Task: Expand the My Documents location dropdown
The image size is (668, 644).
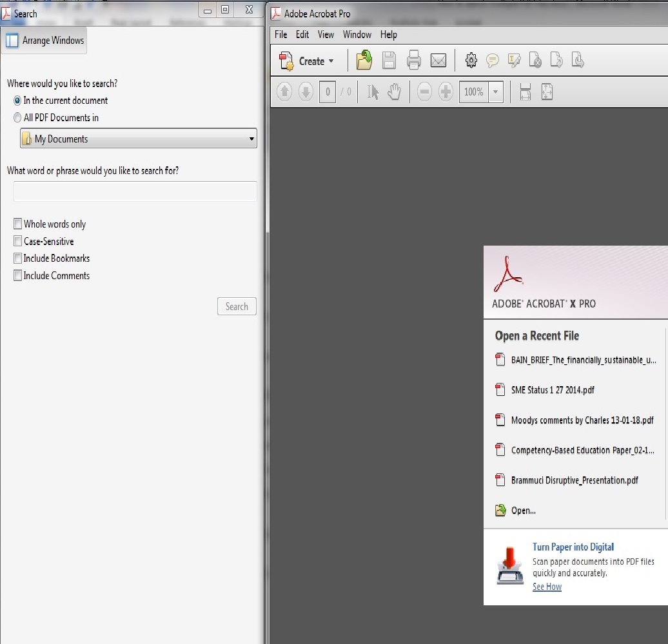Action: 139,139
